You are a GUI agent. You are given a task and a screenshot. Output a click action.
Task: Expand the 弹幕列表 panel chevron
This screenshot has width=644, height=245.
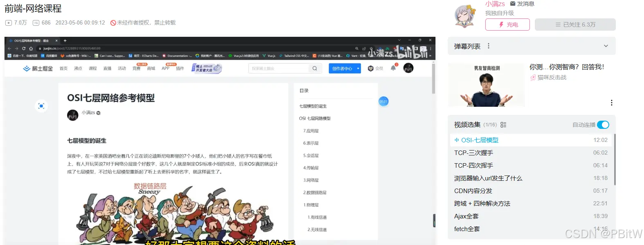point(606,46)
